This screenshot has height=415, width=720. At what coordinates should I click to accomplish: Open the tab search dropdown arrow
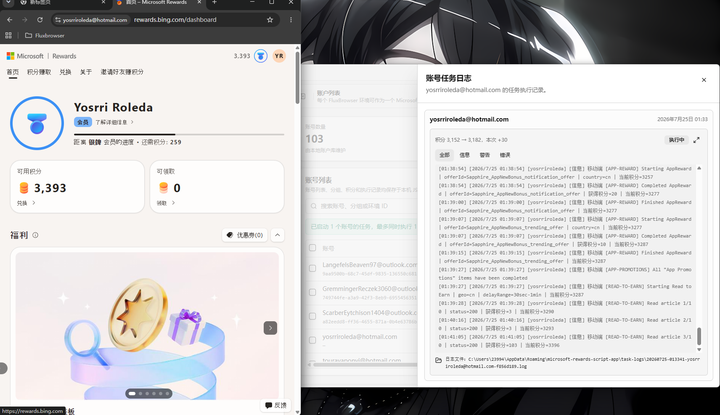8,2
